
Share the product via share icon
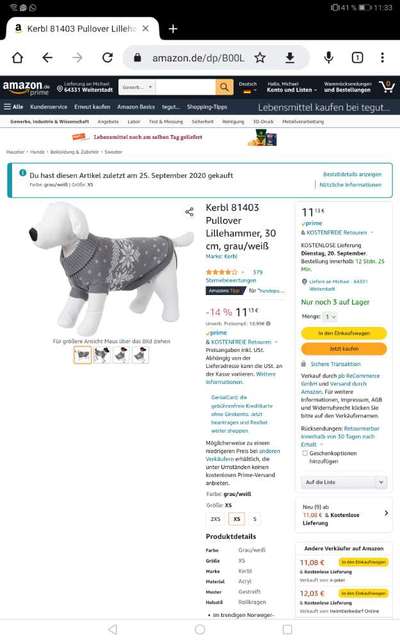click(189, 212)
